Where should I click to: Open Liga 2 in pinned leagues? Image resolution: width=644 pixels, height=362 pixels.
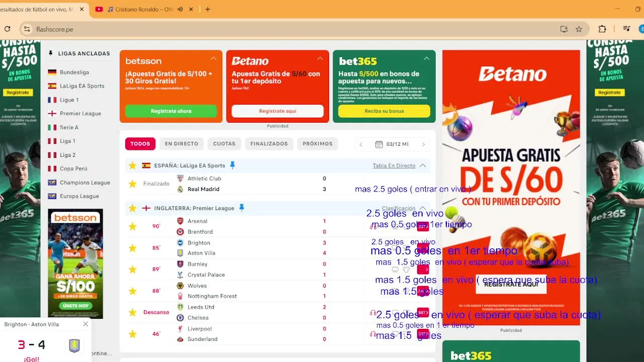pos(67,155)
